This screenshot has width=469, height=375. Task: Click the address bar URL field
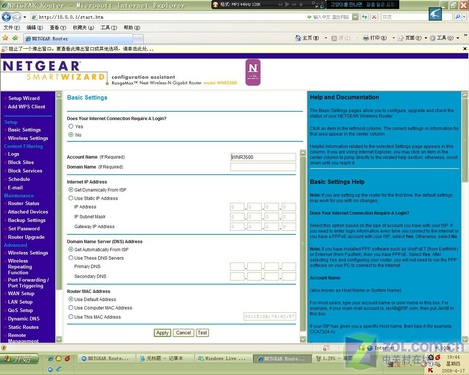pos(167,17)
